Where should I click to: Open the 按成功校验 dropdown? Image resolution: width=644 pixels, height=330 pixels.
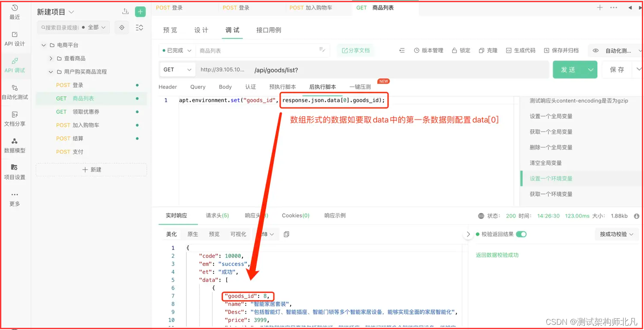[617, 234]
